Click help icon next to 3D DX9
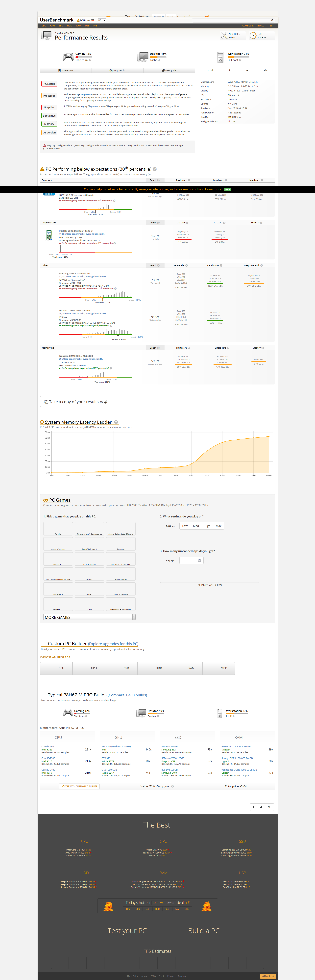The height and width of the screenshot is (980, 315). coord(187,223)
